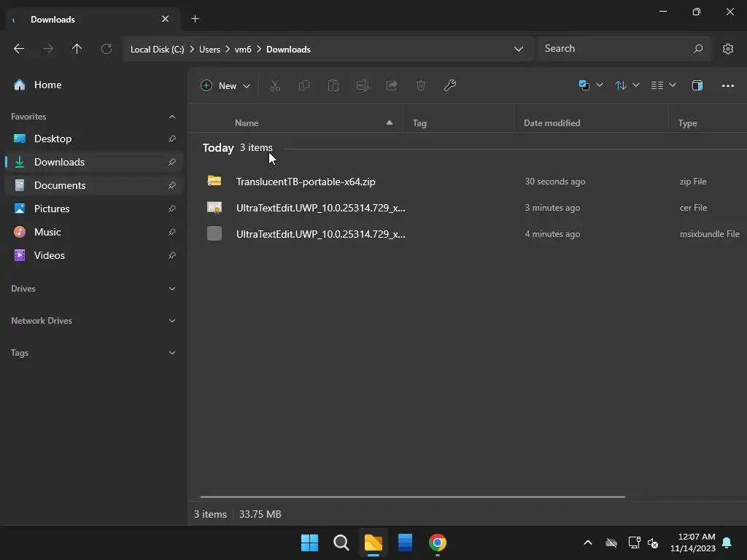Open Desktop in the sidebar
The height and width of the screenshot is (560, 747).
[x=93, y=139]
